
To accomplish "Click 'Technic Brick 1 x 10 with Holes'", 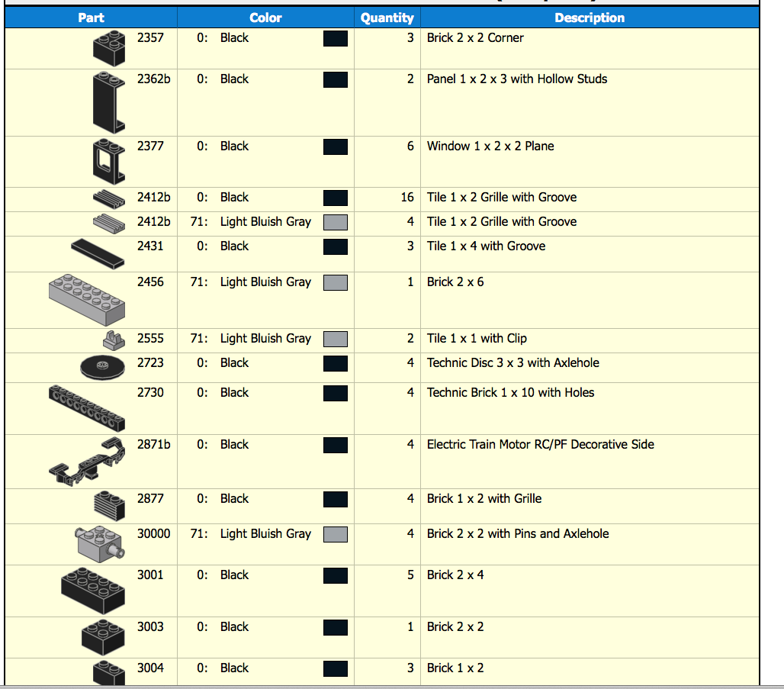I will (x=510, y=392).
